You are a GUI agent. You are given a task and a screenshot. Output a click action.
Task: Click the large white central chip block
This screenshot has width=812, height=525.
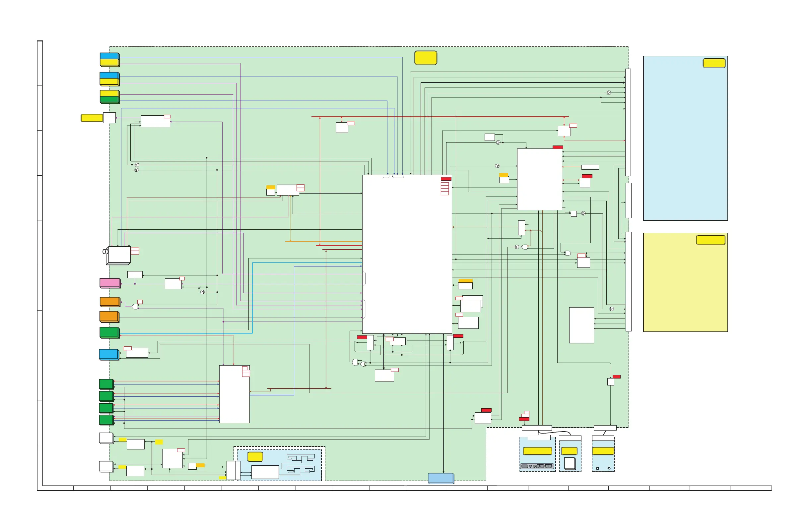pyautogui.click(x=407, y=254)
